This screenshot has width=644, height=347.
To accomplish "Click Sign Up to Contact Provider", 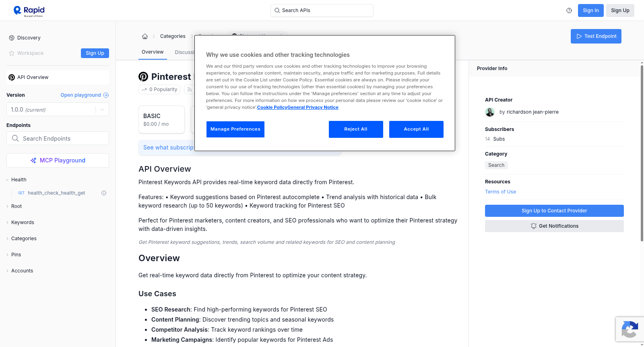I will [554, 211].
